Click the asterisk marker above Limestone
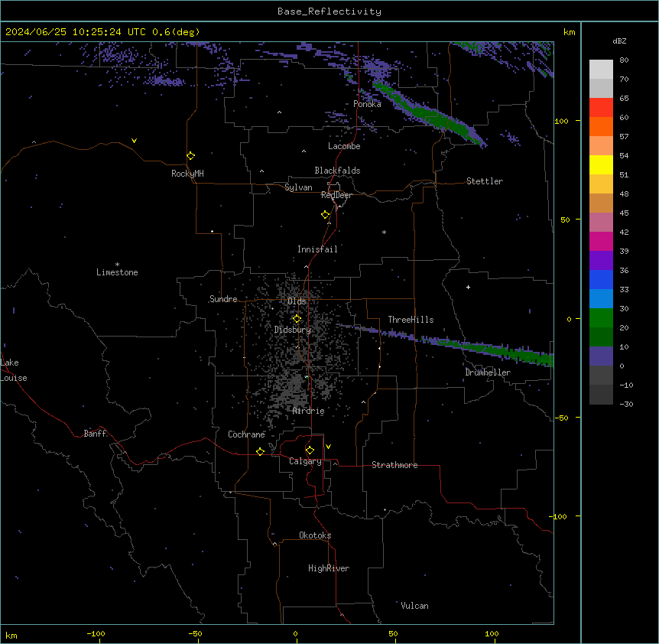659x644 pixels. click(117, 265)
